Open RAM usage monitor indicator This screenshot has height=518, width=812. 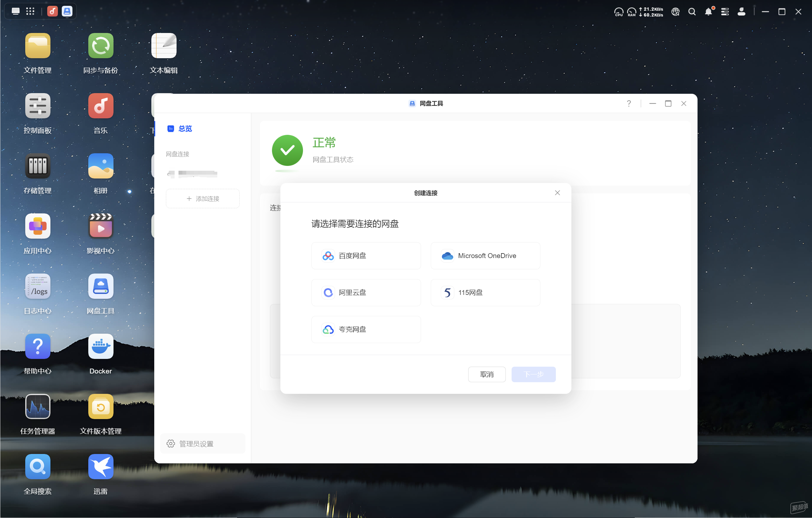coord(631,12)
